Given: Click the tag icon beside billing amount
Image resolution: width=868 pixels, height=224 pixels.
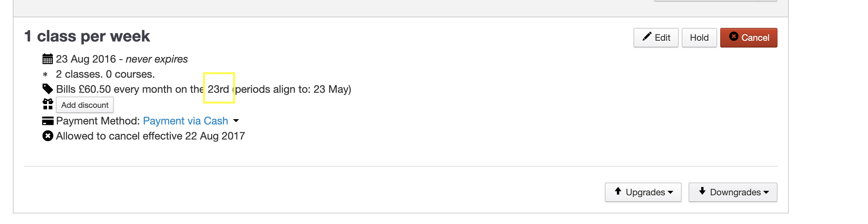Looking at the screenshot, I should point(48,89).
